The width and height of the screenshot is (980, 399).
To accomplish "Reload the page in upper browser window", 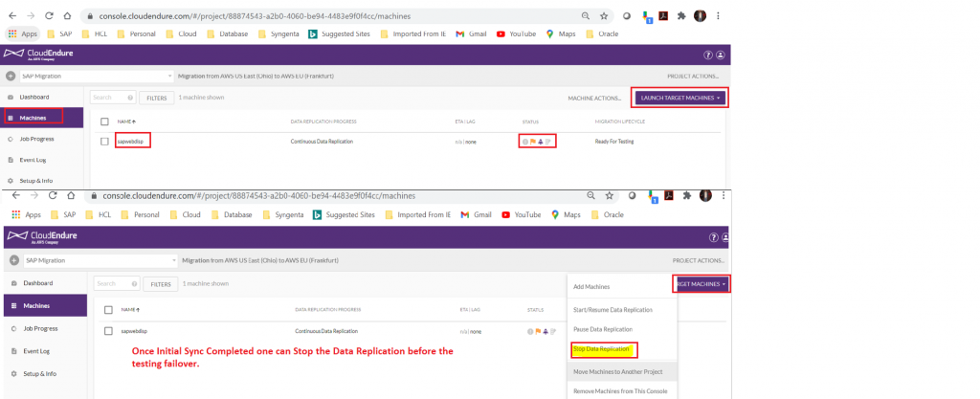I will (49, 15).
